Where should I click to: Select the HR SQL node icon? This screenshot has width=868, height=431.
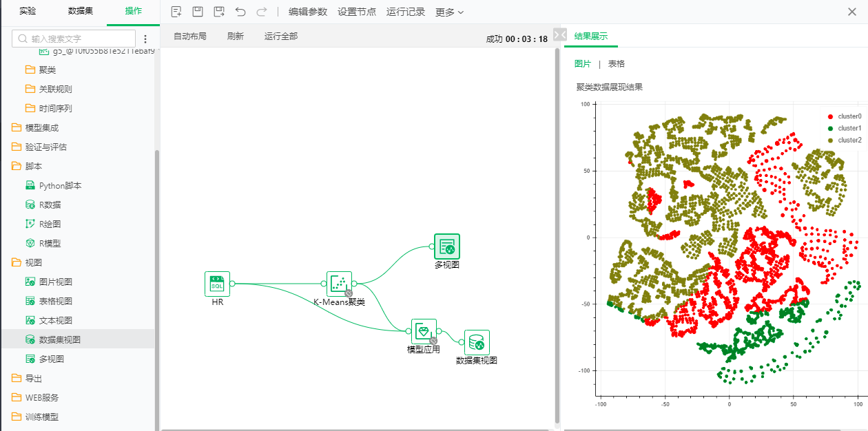point(217,284)
